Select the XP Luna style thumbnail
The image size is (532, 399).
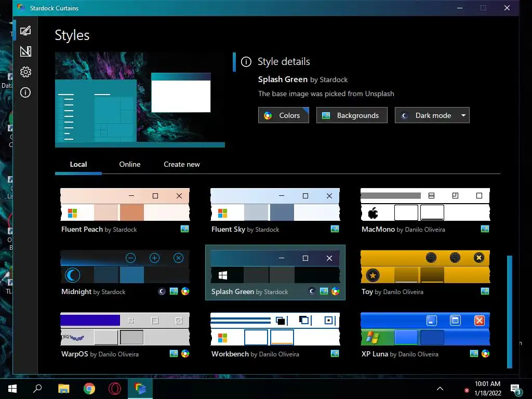(425, 329)
